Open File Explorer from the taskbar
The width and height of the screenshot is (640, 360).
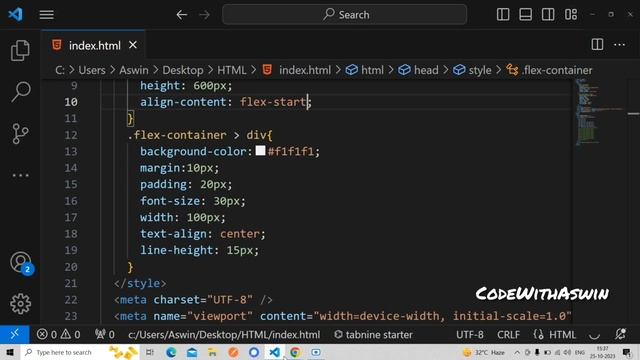point(212,352)
